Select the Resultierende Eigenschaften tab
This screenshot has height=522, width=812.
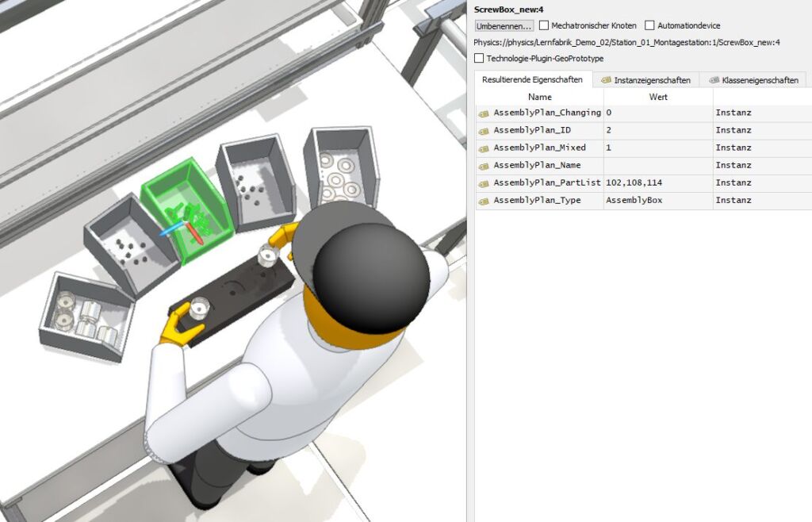click(532, 80)
